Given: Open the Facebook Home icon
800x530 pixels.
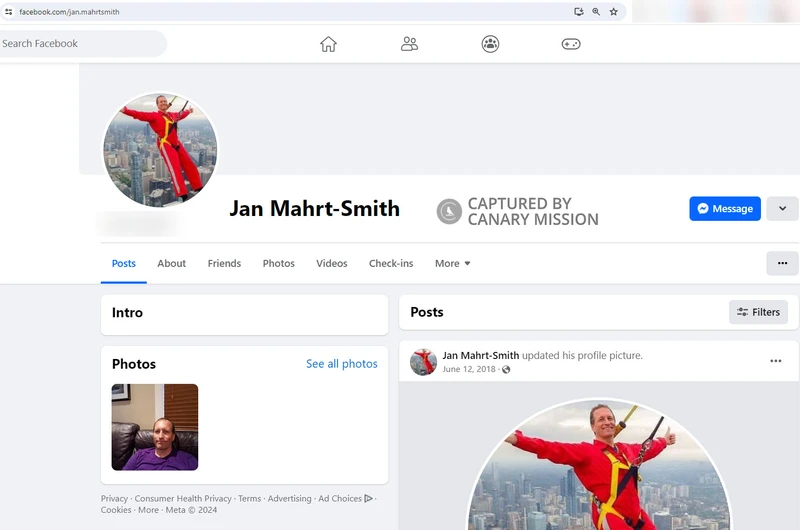Looking at the screenshot, I should click(x=328, y=44).
